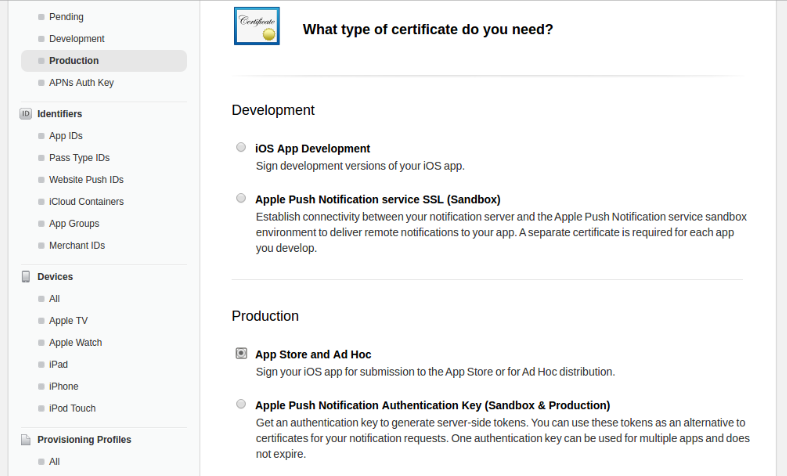Pick Apple Push Notification Authentication Key option

(x=241, y=404)
